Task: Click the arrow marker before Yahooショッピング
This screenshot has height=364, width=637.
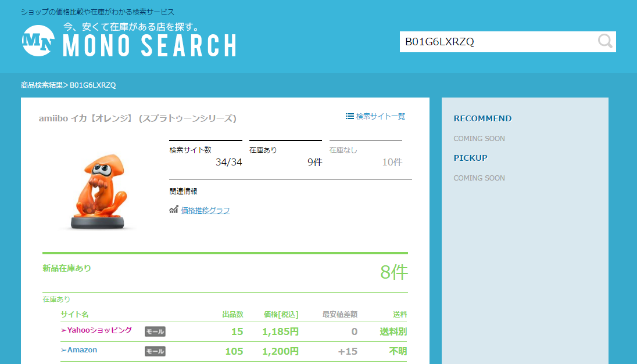Action: click(63, 331)
